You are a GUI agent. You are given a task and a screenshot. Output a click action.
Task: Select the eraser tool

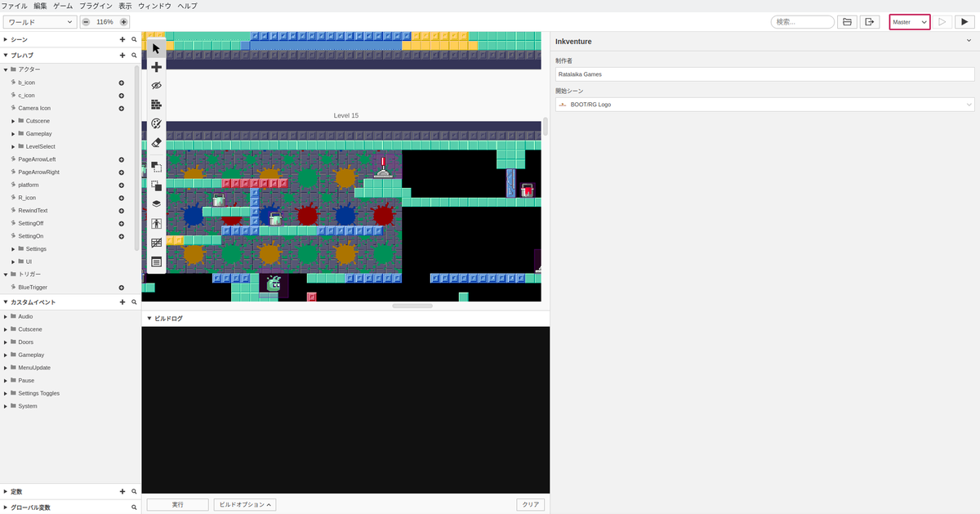click(x=156, y=143)
